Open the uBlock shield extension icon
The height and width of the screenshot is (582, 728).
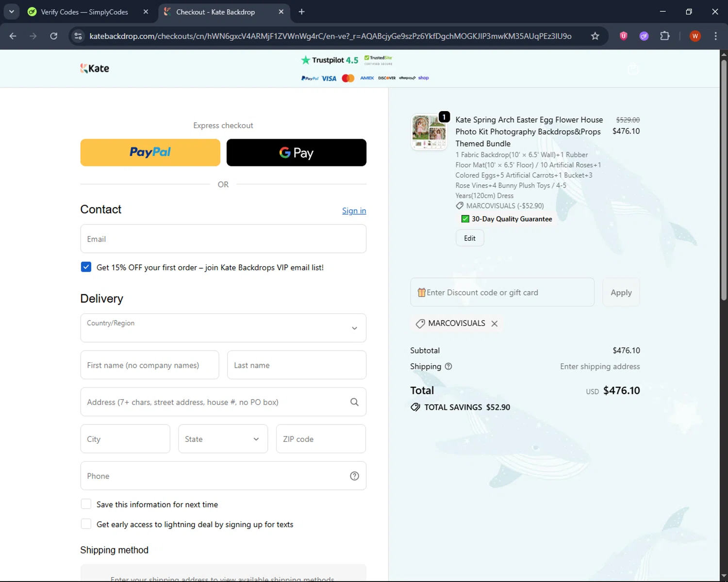click(624, 36)
